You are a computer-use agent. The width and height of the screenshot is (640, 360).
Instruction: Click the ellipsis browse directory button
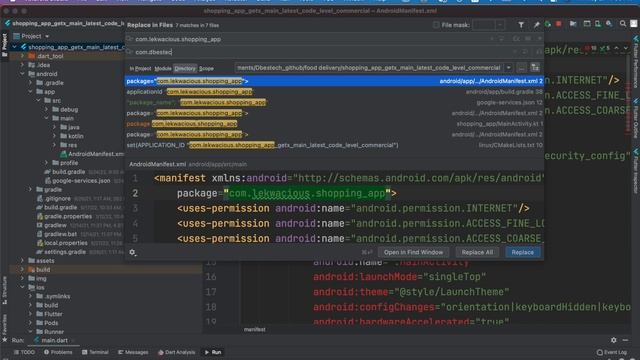[x=521, y=68]
